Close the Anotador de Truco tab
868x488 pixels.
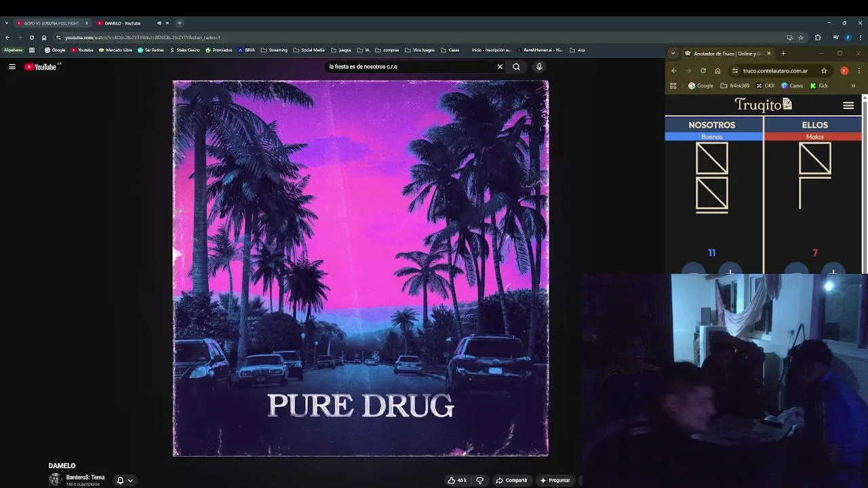pos(768,54)
